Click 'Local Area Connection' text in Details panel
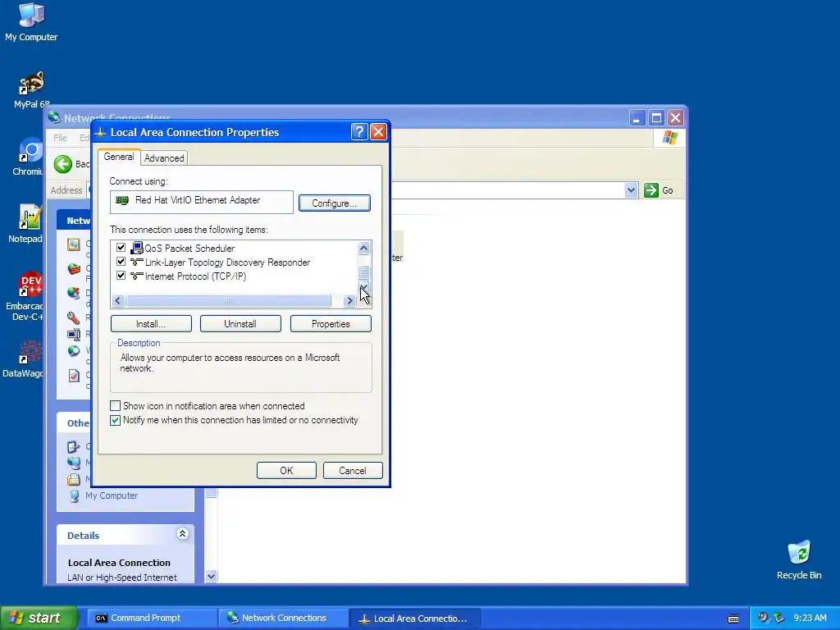Image resolution: width=840 pixels, height=630 pixels. tap(119, 563)
